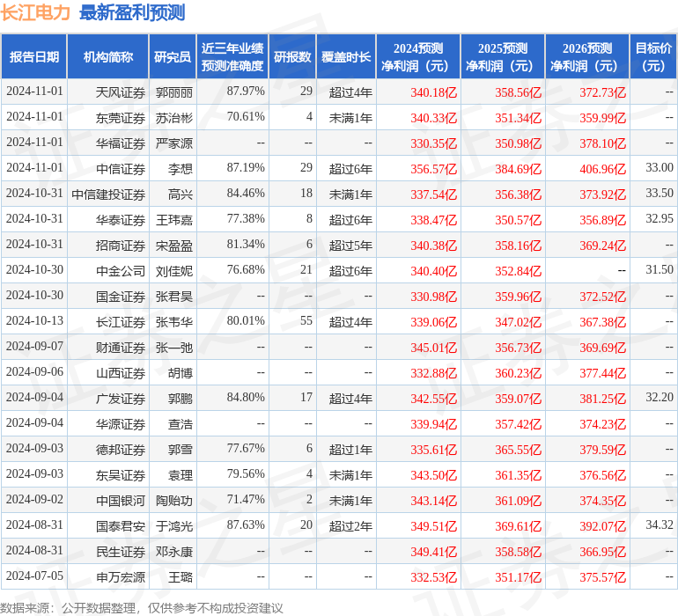This screenshot has height=616, width=678.
Task: Select accuracy value 87.97%
Action: [x=246, y=91]
